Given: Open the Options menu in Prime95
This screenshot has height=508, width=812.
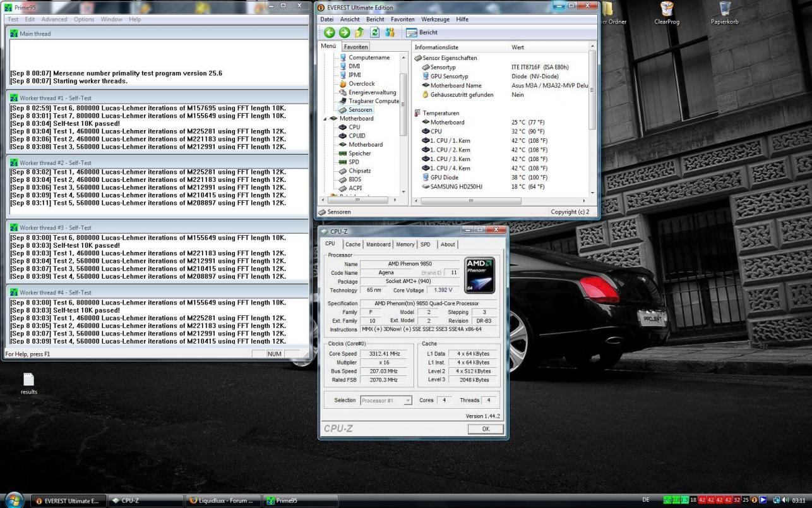Looking at the screenshot, I should (x=84, y=20).
